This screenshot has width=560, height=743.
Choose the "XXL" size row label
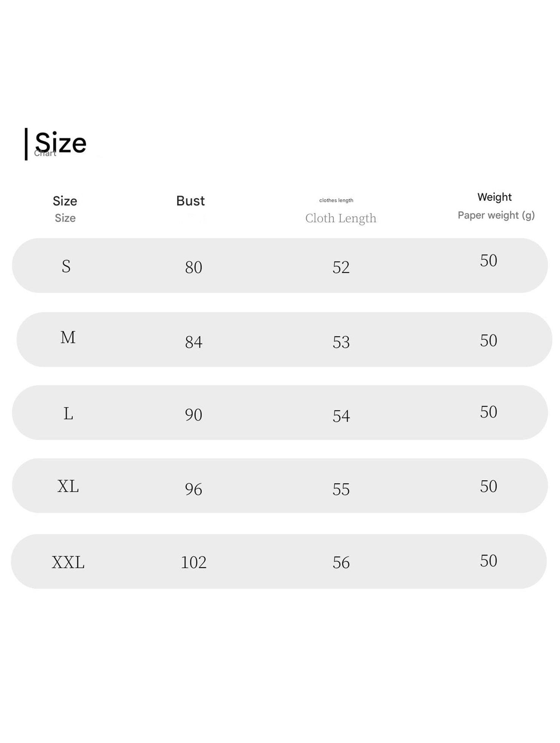pyautogui.click(x=68, y=562)
